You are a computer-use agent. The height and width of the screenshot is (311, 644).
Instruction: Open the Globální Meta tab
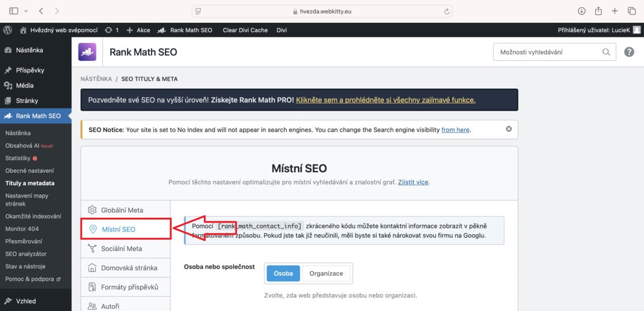point(125,210)
